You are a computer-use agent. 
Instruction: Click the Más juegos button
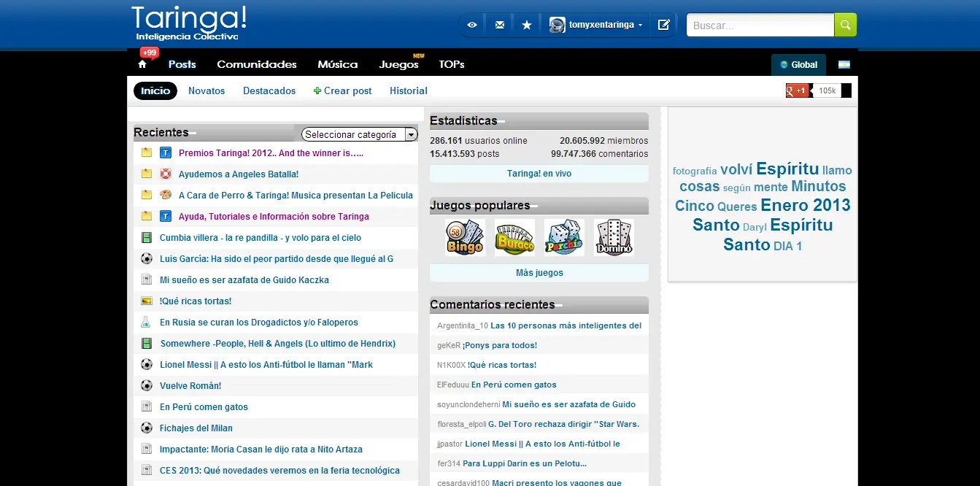(x=539, y=273)
